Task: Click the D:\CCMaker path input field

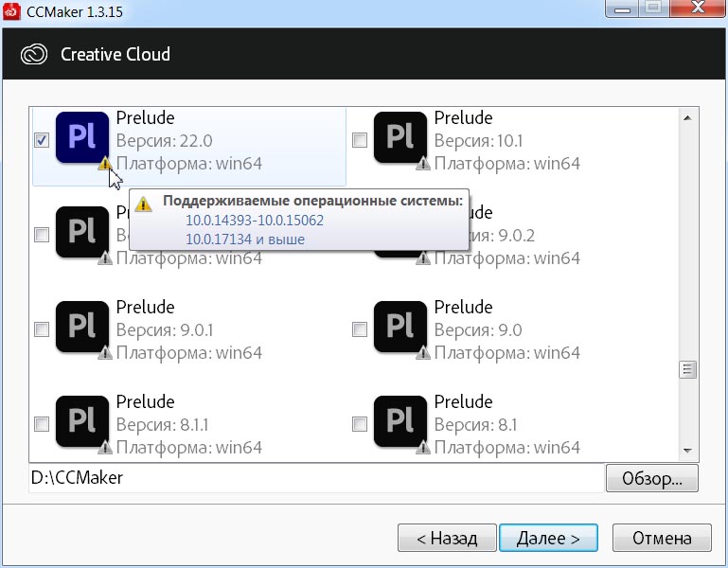Action: [316, 478]
